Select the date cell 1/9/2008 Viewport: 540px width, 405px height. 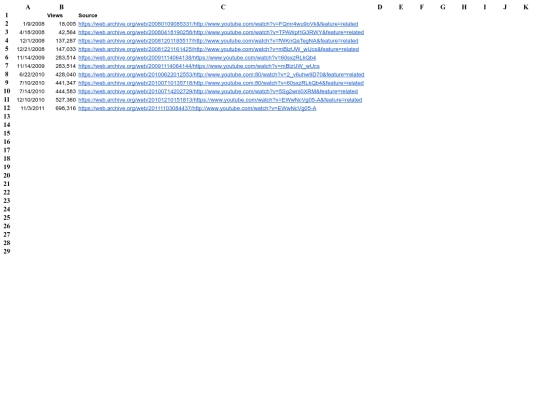(x=34, y=24)
